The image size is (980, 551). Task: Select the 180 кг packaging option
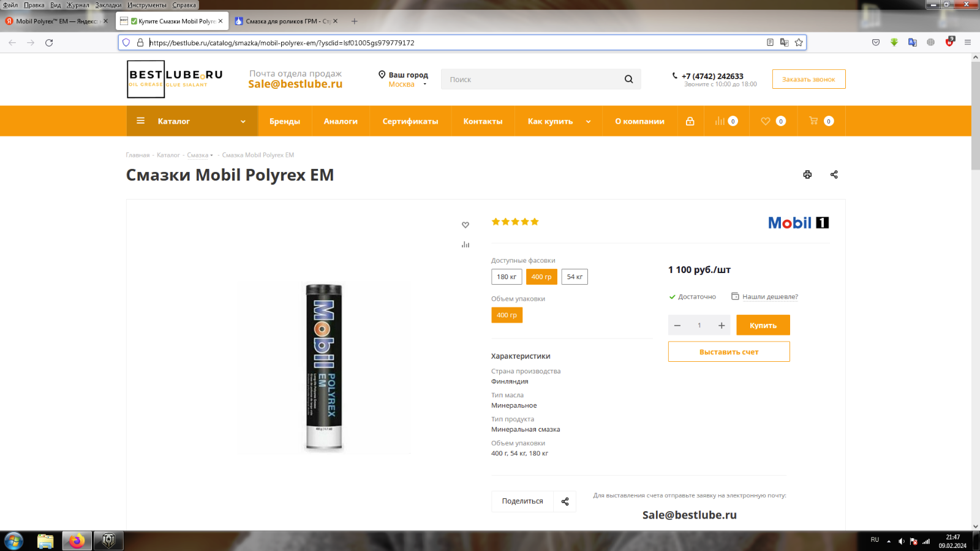507,277
